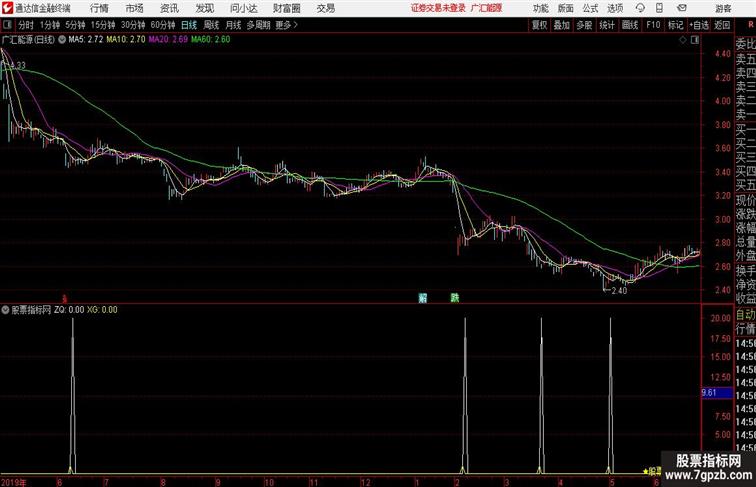
Task: Click the blue 9.61 value marker on axis
Action: (716, 393)
